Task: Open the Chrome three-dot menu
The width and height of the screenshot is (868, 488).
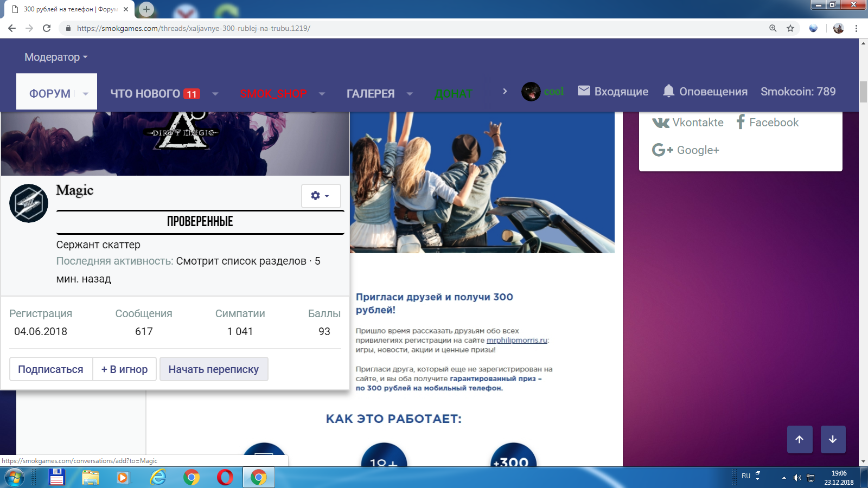Action: coord(857,28)
